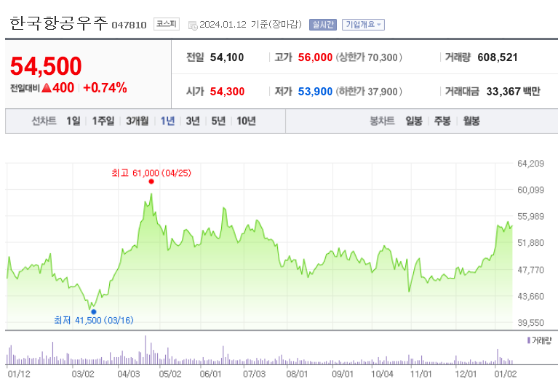Show the 5년 chart range

tap(218, 121)
